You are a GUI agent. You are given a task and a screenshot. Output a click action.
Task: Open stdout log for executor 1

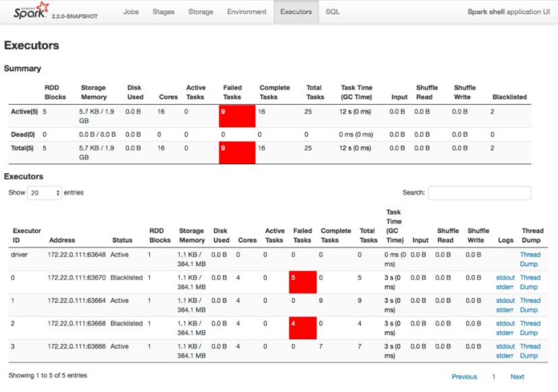pos(505,301)
